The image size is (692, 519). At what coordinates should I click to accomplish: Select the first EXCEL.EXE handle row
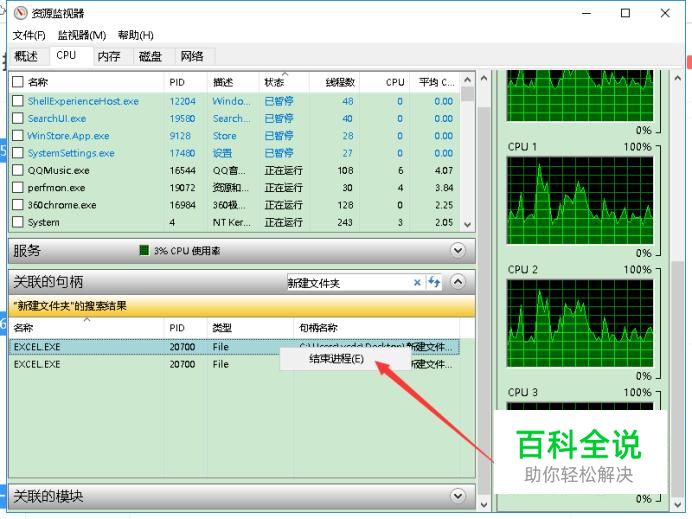click(234, 347)
